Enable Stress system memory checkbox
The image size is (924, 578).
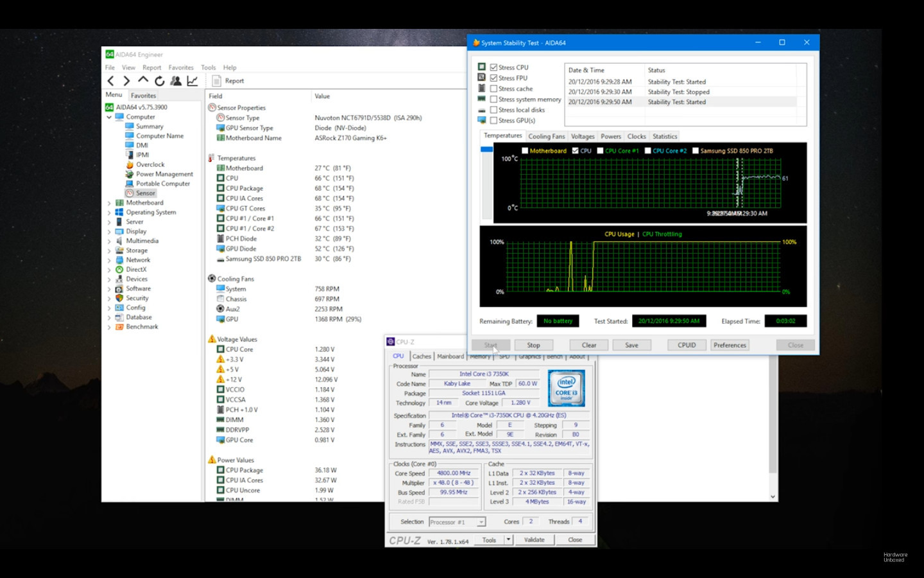tap(493, 100)
